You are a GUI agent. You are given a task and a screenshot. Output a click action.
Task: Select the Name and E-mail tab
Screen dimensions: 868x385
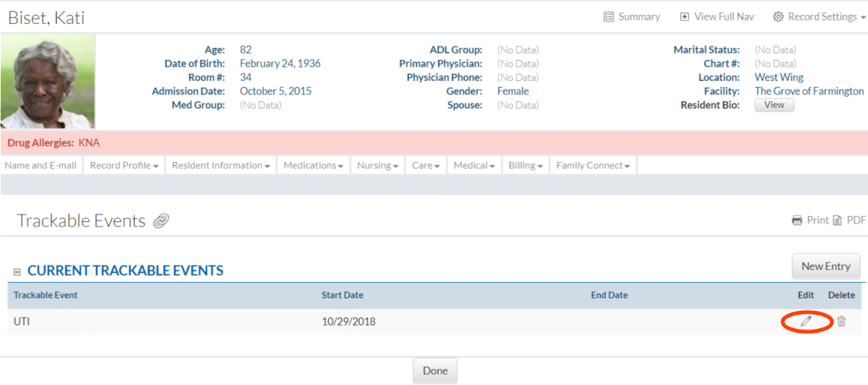coord(41,165)
